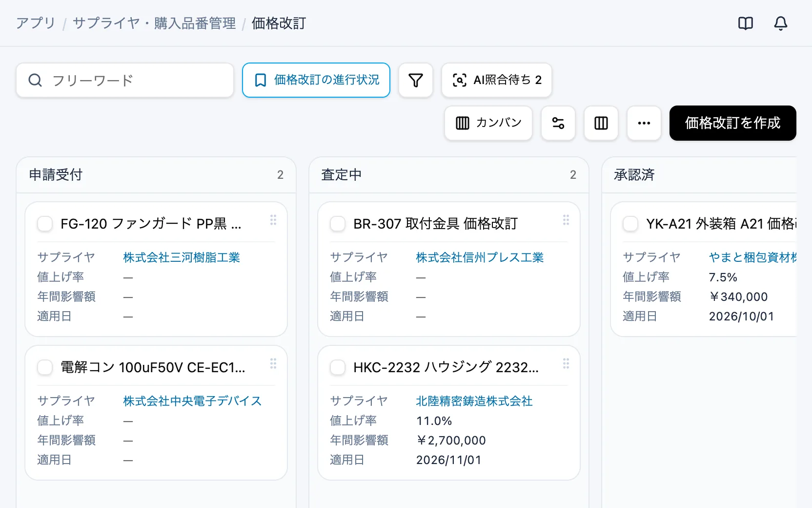The width and height of the screenshot is (812, 508).
Task: Click the 査定中 column header
Action: 449,175
